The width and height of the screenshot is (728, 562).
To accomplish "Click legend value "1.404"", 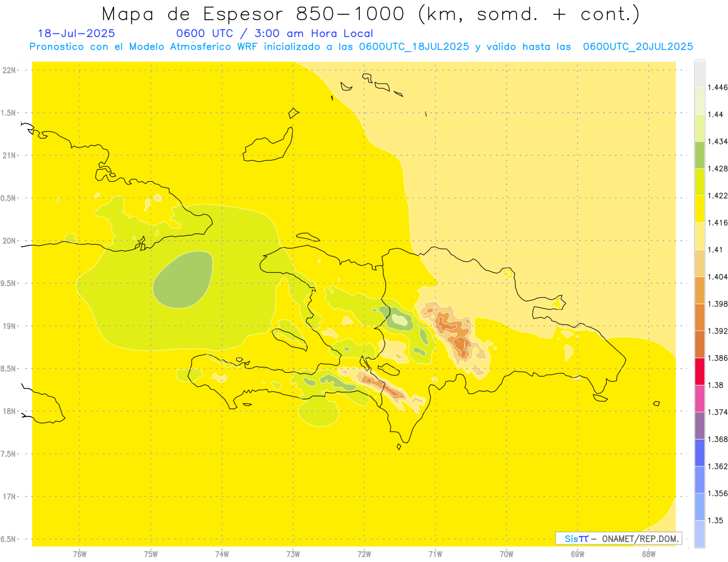I will pos(719,277).
